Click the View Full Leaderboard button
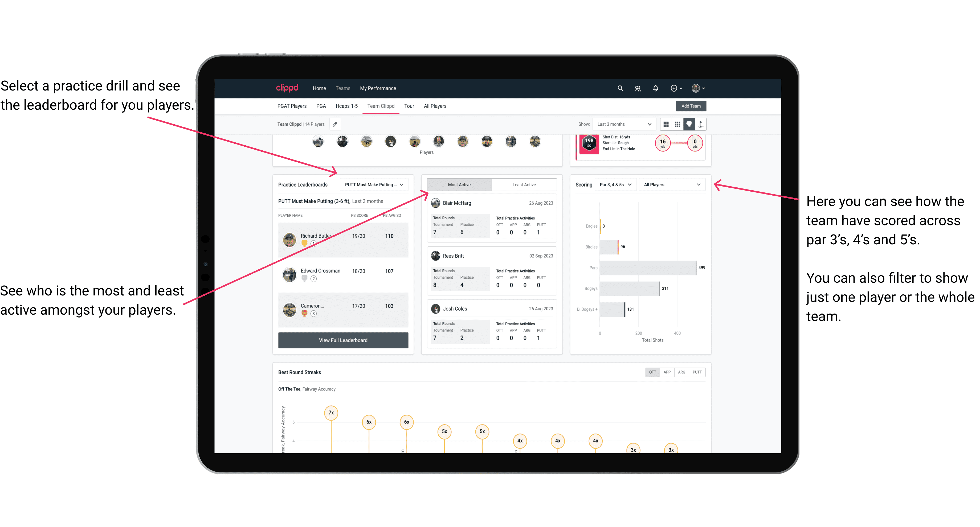980x527 pixels. click(343, 340)
